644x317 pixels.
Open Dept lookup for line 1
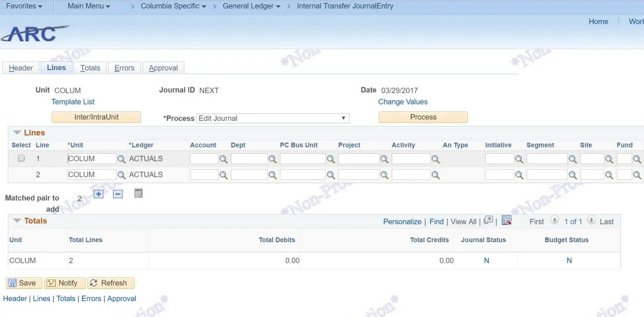272,159
